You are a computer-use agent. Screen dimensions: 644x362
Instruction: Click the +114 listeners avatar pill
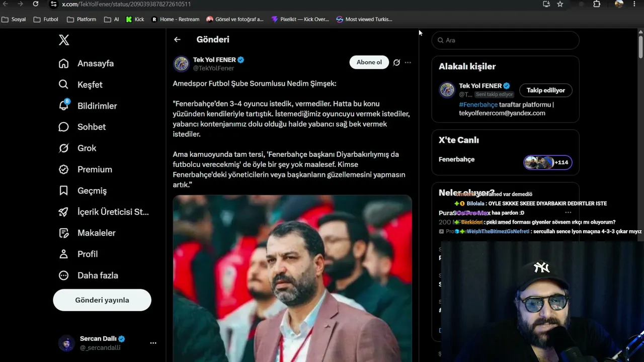(547, 162)
